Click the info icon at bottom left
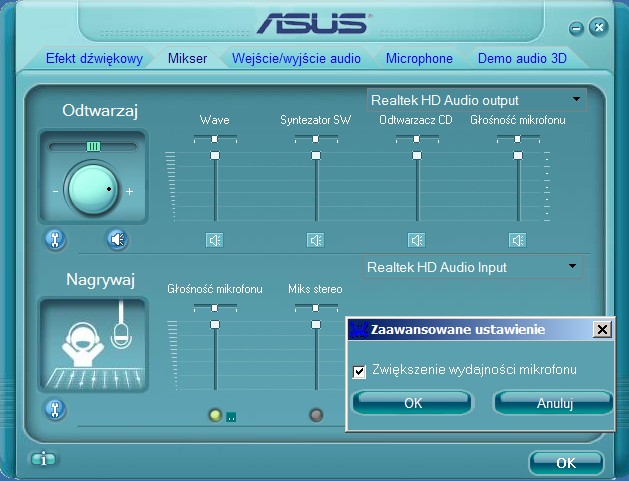The image size is (629, 481). pyautogui.click(x=43, y=460)
